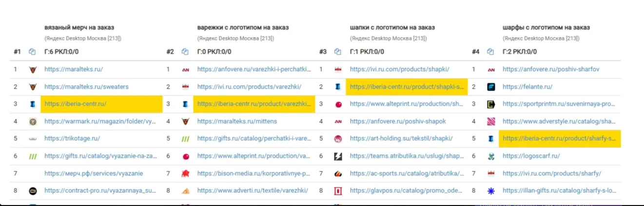Screen dimensions: 644x206
Task: Click favicon beside teams.atributika.ru link
Action: (338, 156)
